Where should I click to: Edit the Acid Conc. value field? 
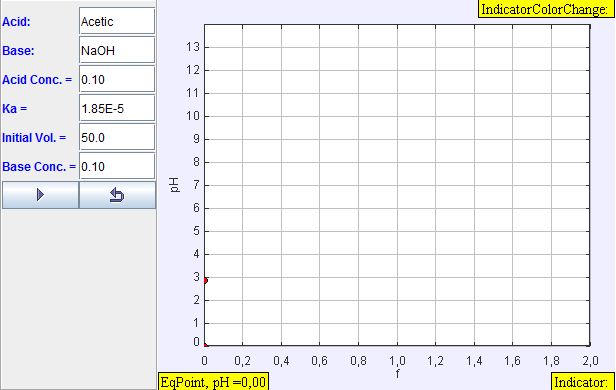[117, 79]
